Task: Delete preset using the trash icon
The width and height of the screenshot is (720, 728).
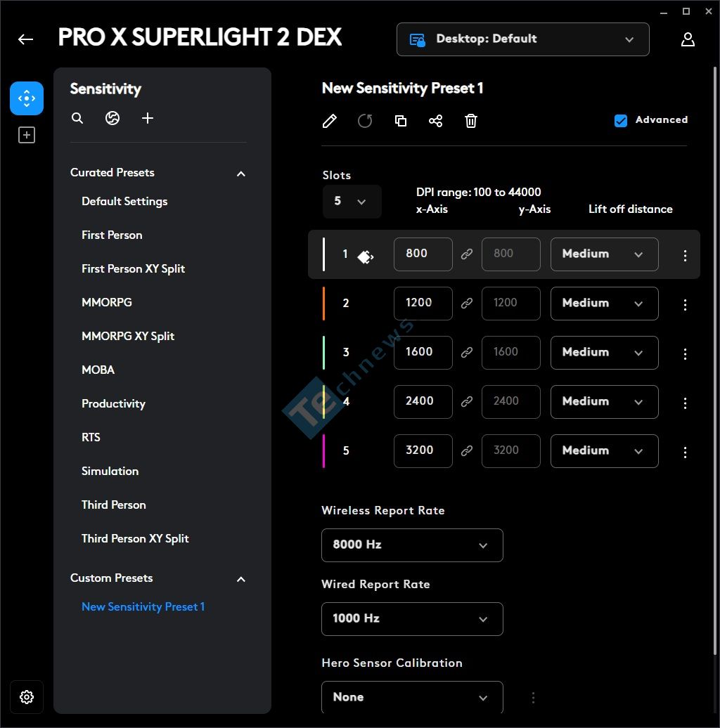Action: (471, 121)
